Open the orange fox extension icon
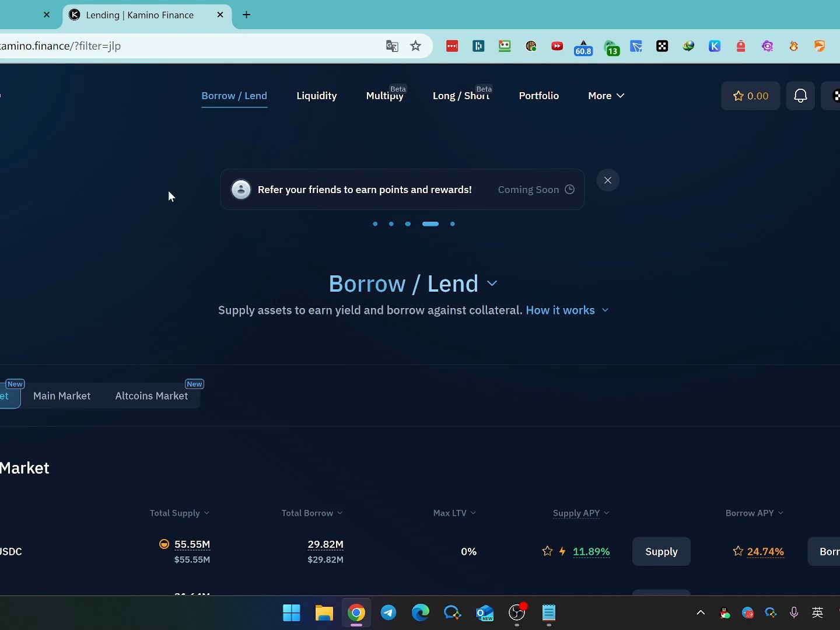 (x=820, y=46)
